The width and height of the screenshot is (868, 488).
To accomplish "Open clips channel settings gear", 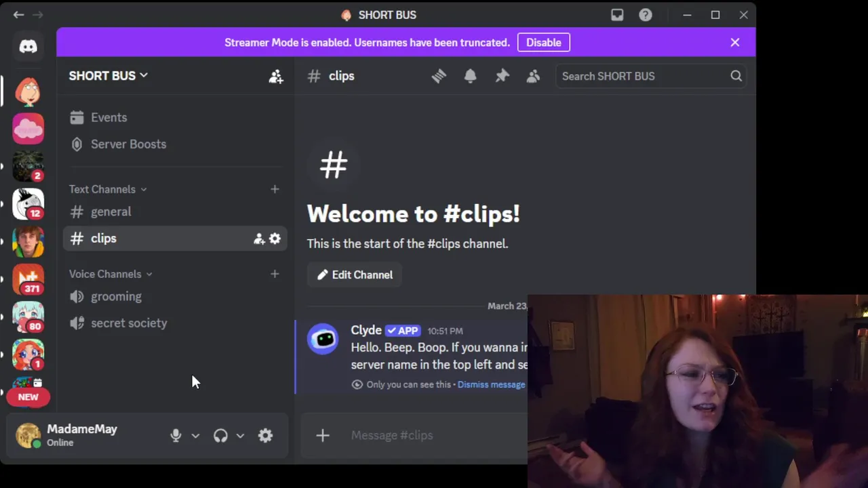I will [275, 239].
